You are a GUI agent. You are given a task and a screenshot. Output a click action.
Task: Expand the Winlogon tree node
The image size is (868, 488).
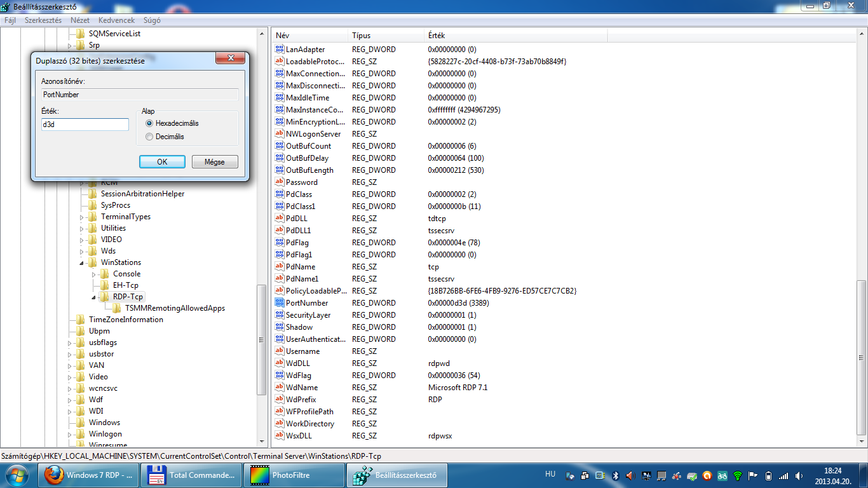click(70, 434)
